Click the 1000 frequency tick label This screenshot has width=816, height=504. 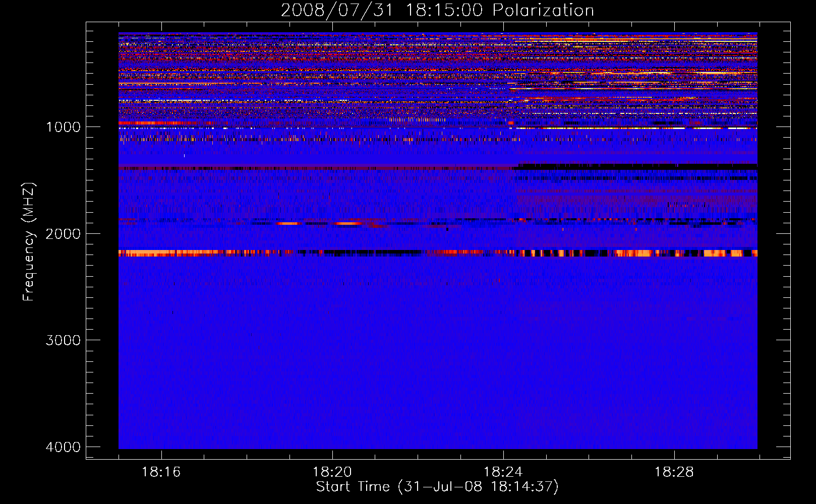click(63, 127)
